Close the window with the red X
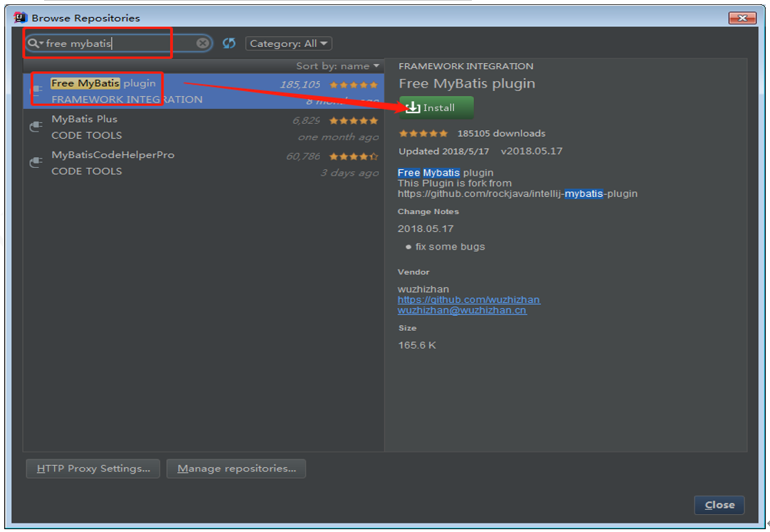The image size is (770, 532). tap(742, 18)
